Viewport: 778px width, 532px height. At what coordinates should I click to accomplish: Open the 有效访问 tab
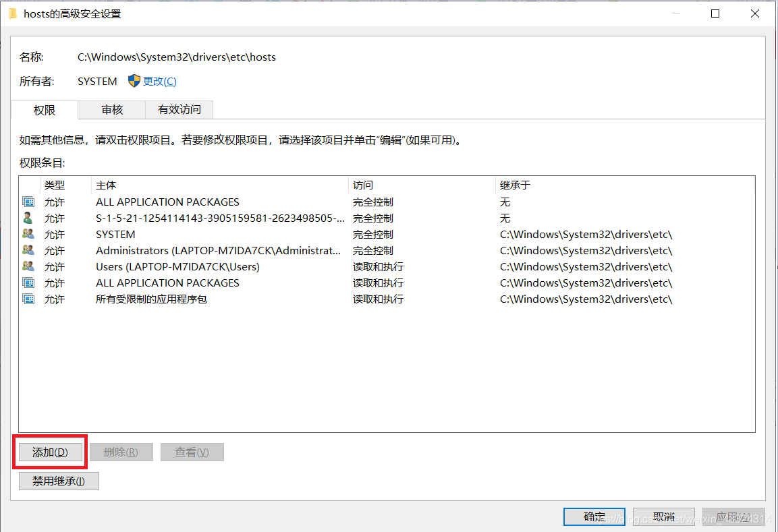tap(179, 110)
